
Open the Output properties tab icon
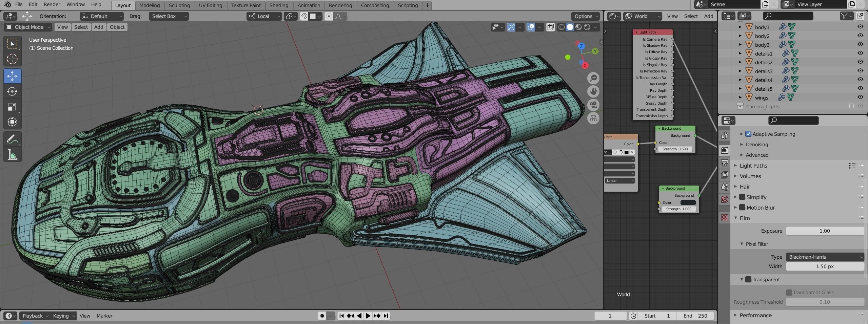pos(725,163)
